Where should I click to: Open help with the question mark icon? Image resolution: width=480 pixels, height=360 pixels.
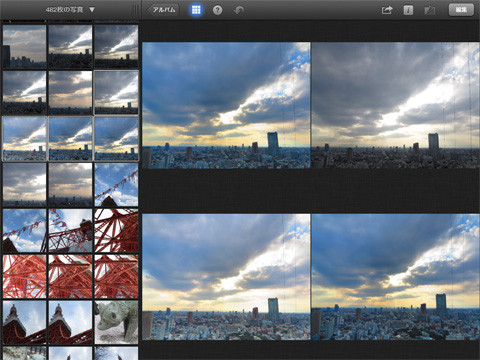217,10
